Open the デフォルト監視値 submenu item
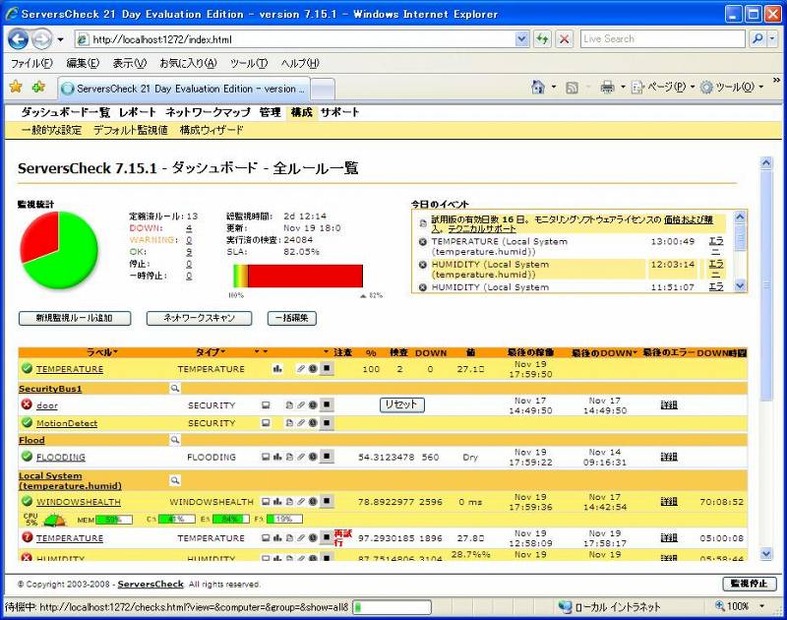Screen dimensions: 787x620 coord(130,130)
